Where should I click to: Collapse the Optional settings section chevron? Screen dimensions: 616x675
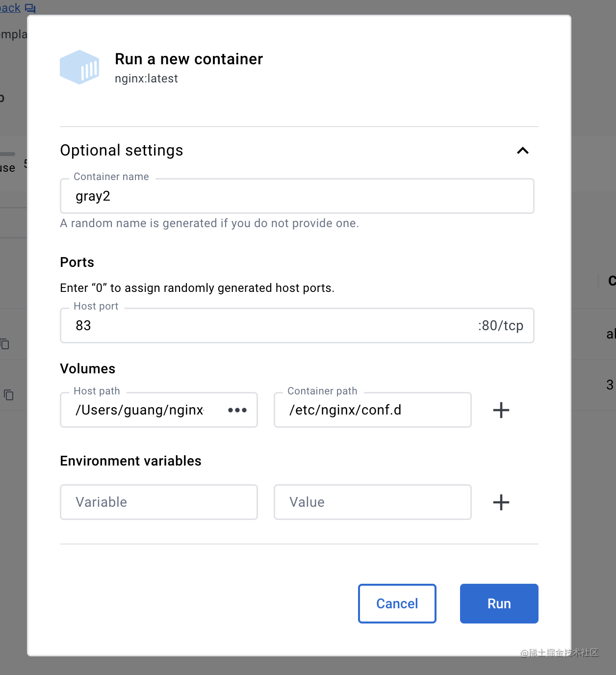tap(523, 151)
